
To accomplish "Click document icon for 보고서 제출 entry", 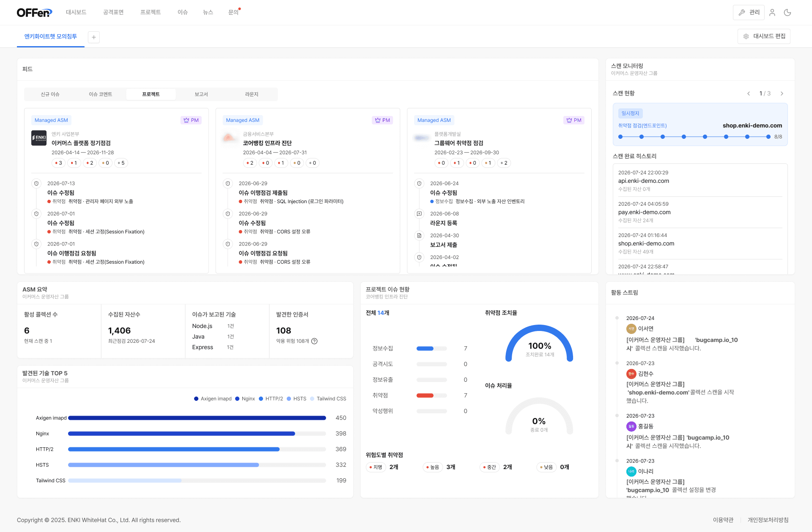I will pos(419,235).
